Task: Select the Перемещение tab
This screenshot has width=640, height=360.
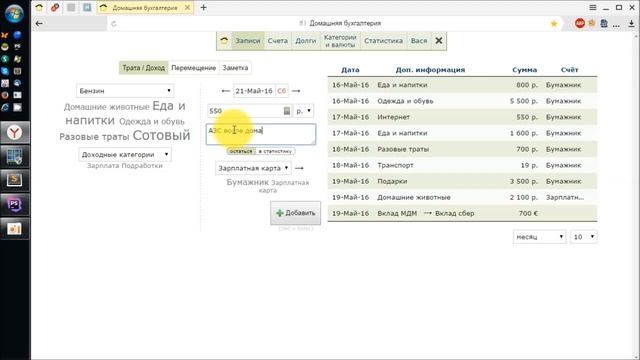Action: pyautogui.click(x=193, y=68)
